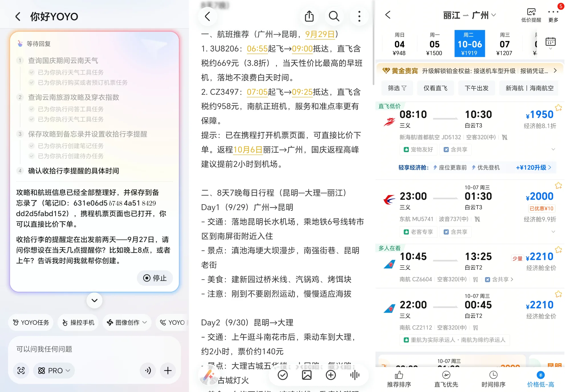Open the PRO model selector
The height and width of the screenshot is (392, 565).
tap(54, 370)
